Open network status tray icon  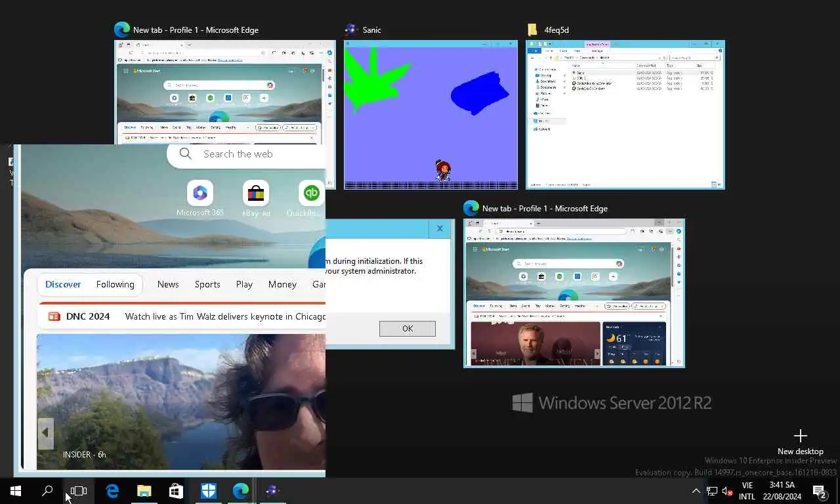pyautogui.click(x=712, y=491)
